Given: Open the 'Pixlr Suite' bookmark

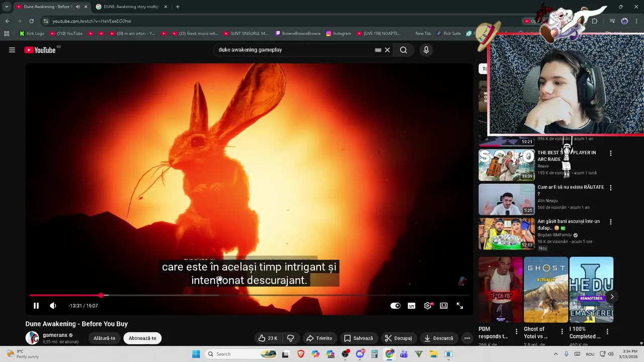Looking at the screenshot, I should [449, 34].
